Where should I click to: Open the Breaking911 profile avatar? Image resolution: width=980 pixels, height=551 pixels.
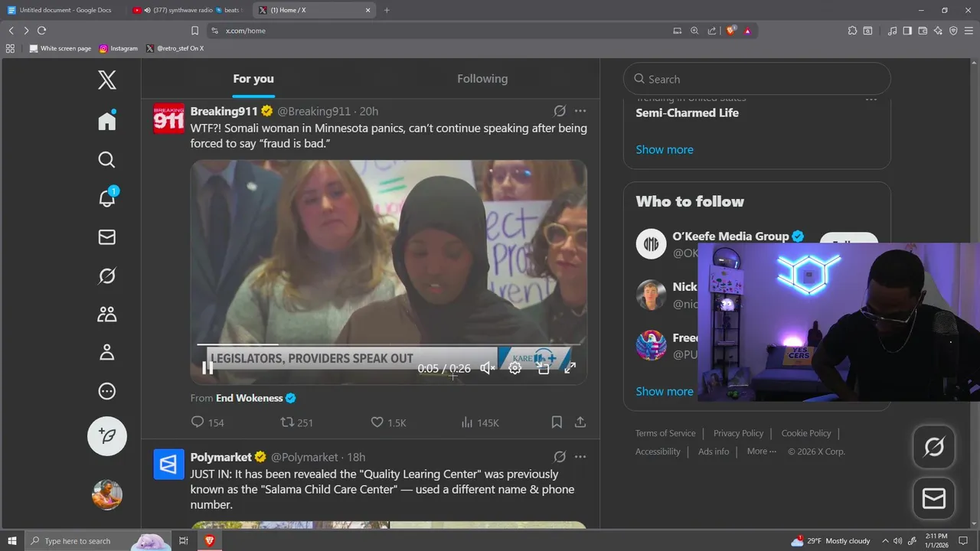[x=168, y=119]
